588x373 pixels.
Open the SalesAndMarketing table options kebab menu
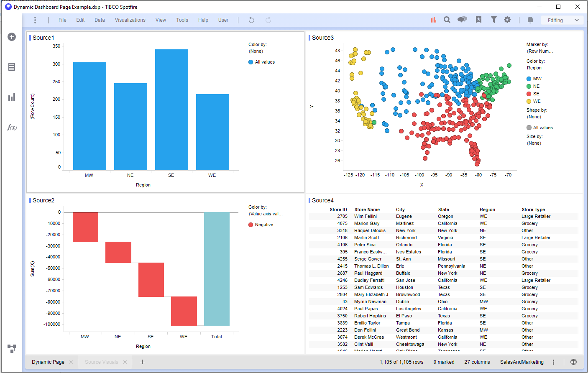pyautogui.click(x=553, y=362)
